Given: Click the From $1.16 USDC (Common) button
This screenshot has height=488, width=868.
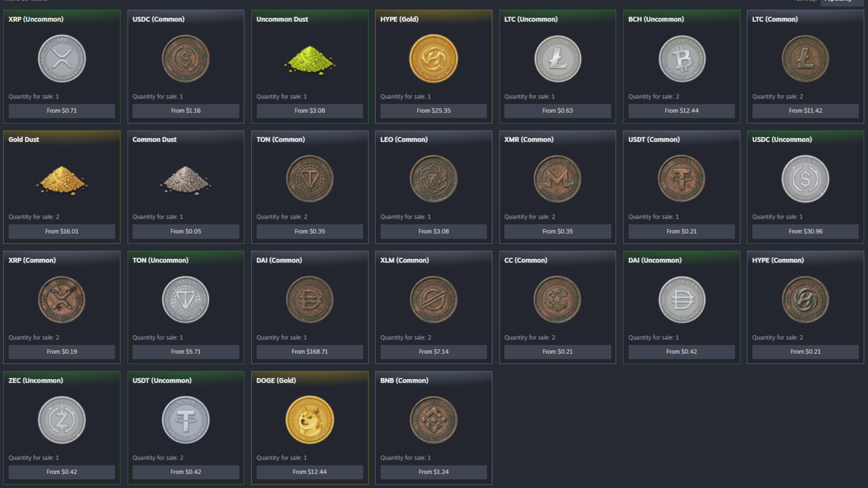Looking at the screenshot, I should coord(186,111).
